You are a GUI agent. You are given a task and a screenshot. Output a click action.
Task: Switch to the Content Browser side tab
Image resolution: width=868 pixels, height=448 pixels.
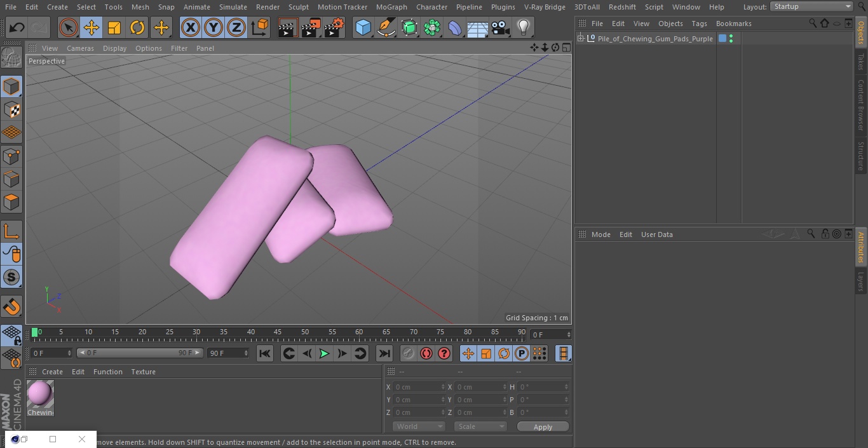click(x=861, y=105)
